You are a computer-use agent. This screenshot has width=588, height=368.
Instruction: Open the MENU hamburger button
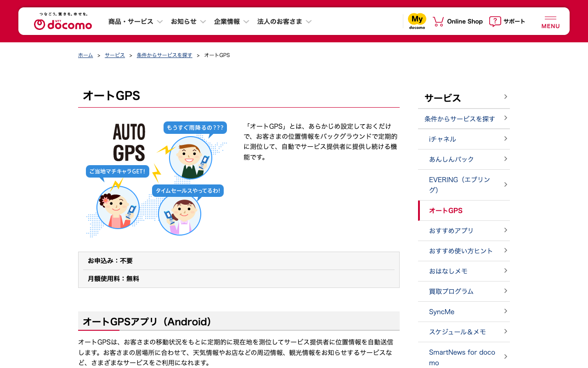pos(550,22)
